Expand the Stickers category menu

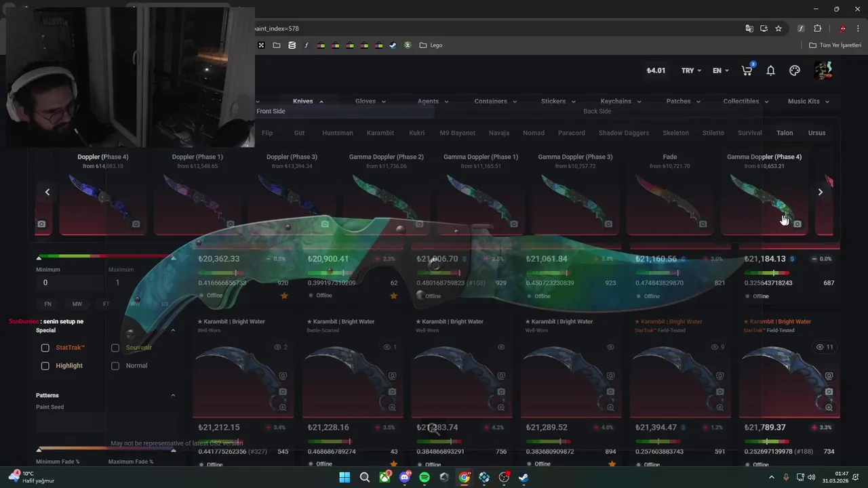558,102
